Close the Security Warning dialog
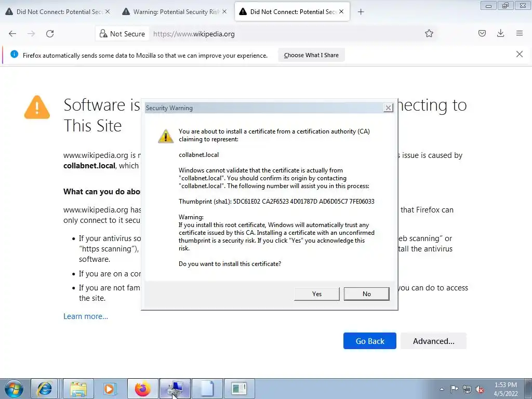Viewport: 532px width, 399px height. [x=388, y=108]
